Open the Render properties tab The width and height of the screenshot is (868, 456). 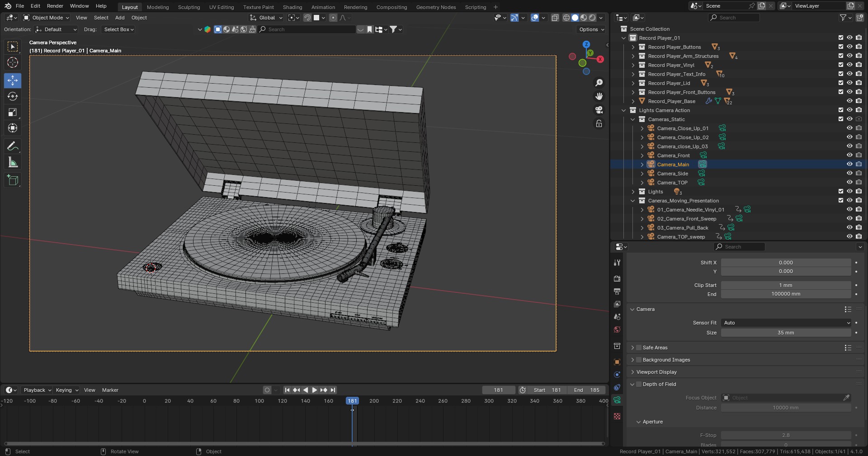[x=617, y=279]
